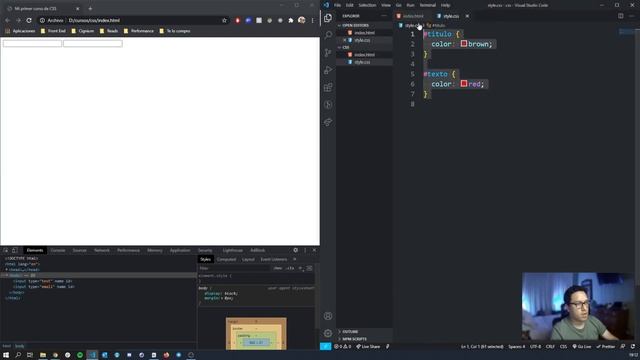640x360 pixels.
Task: Open the Computed tab in DevTools
Action: [x=227, y=259]
